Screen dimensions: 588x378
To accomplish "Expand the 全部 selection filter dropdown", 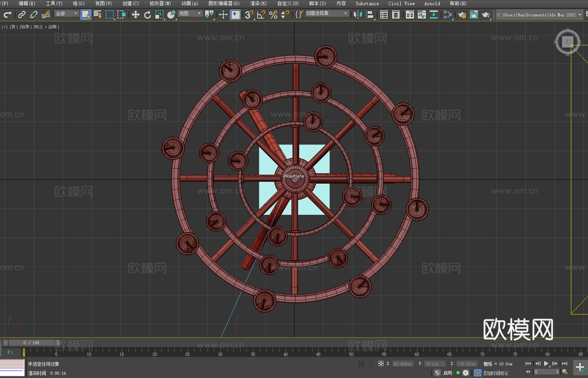I will (x=67, y=13).
